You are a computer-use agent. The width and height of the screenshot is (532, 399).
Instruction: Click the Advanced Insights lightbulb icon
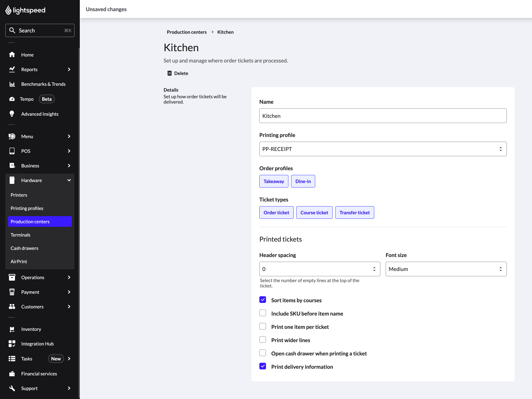coord(12,114)
